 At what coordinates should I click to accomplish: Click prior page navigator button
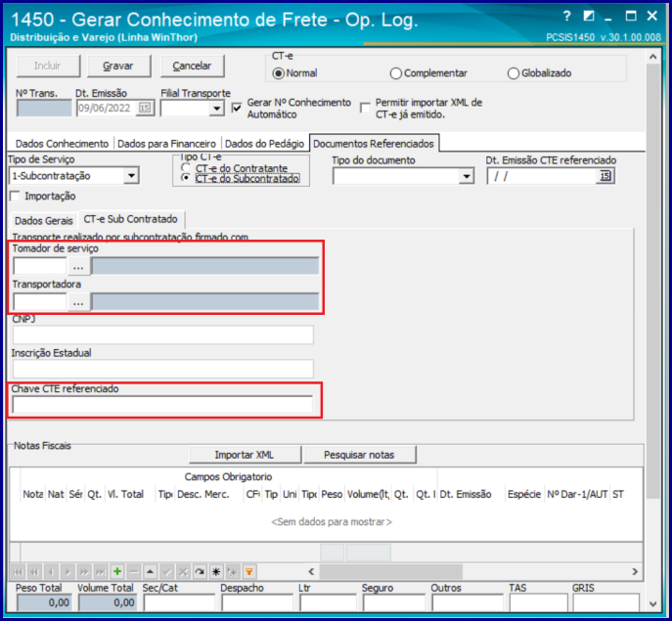click(x=34, y=571)
